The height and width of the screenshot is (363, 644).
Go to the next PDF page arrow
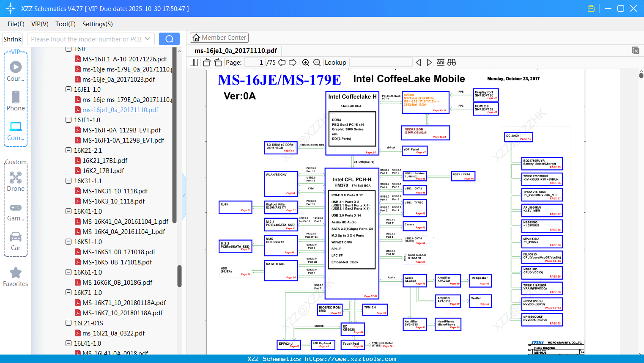click(293, 63)
